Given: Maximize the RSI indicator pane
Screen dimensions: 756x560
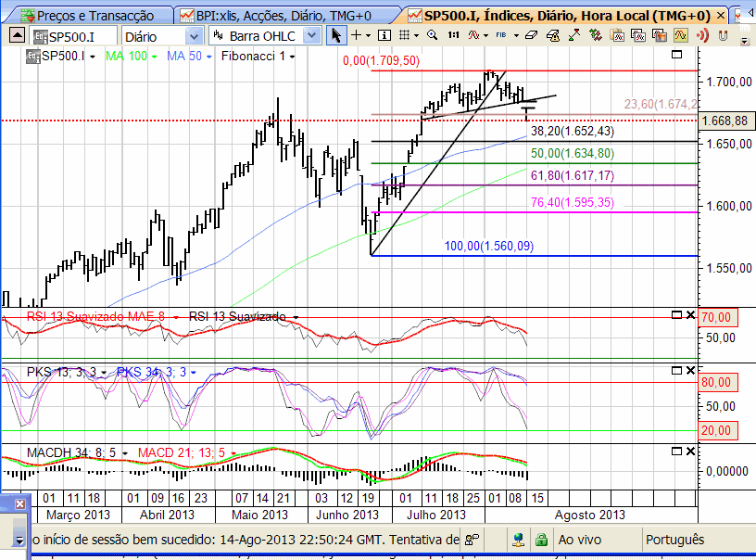Looking at the screenshot, I should [677, 315].
